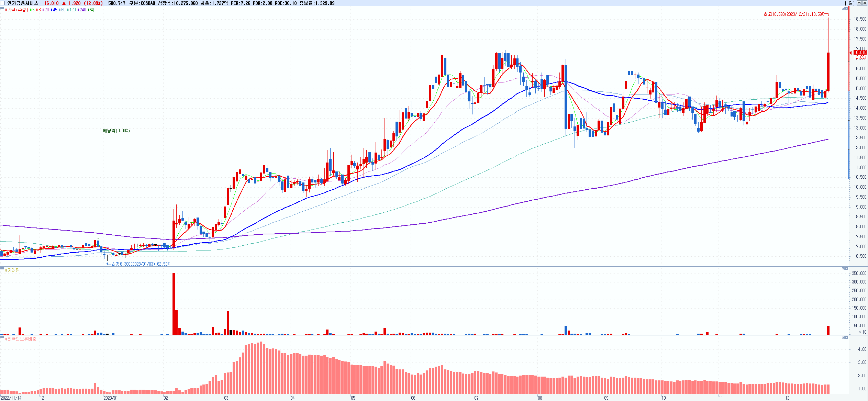This screenshot has width=868, height=401.
Task: Click the 외국인보유비중 indicator label
Action: click(21, 339)
